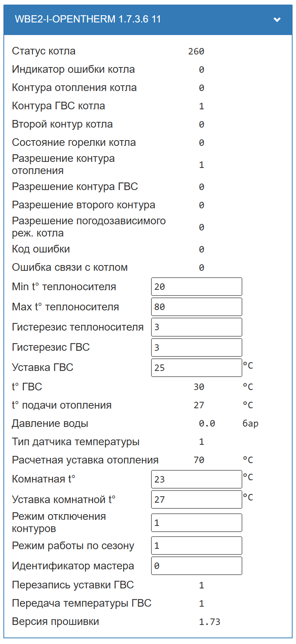Screen dimensions: 296x644
Task: Collapse the WBE2-I-OPENTHERM panel chevron
Action: coord(277,19)
